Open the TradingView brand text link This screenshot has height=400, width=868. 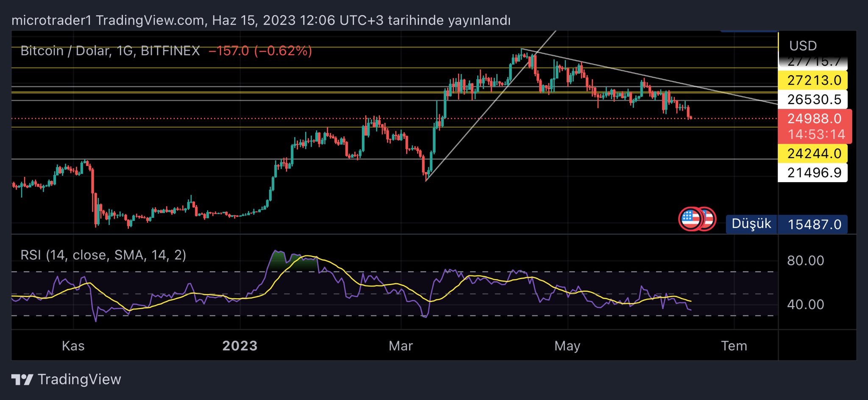click(79, 379)
